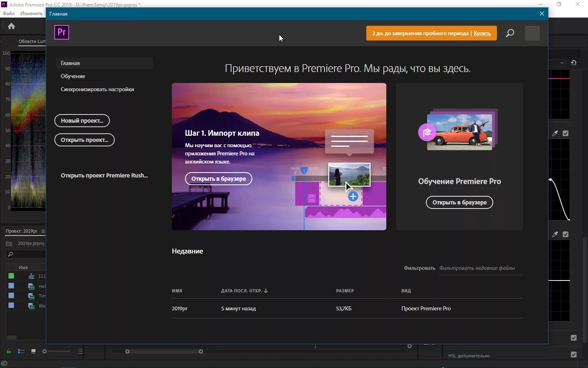
Task: Switch to the Области Lumetri tab
Action: pos(32,41)
